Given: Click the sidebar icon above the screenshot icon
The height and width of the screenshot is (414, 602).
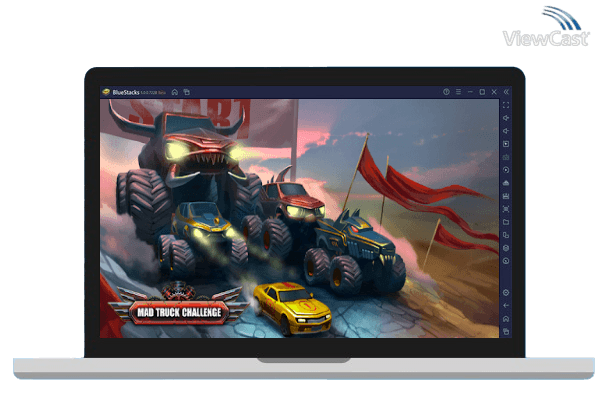Looking at the screenshot, I should click(506, 196).
